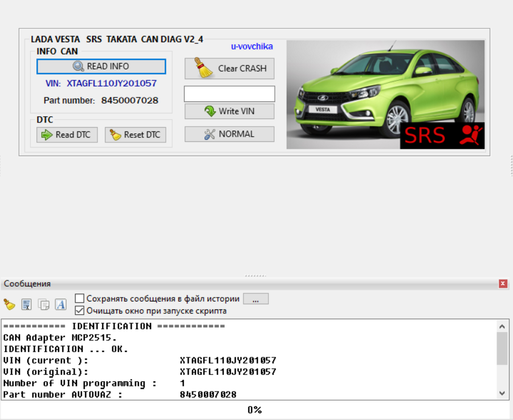
Task: Click the NORMAL mode button
Action: click(229, 134)
